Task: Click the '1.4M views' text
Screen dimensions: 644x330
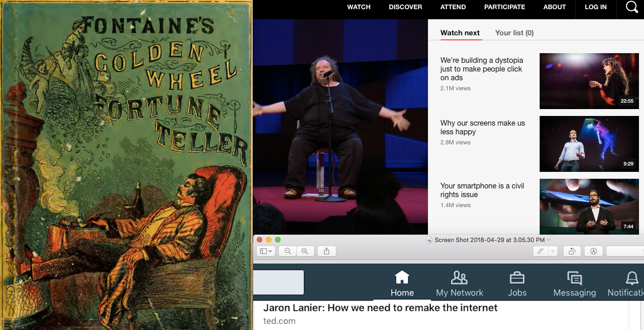Action: click(x=455, y=205)
